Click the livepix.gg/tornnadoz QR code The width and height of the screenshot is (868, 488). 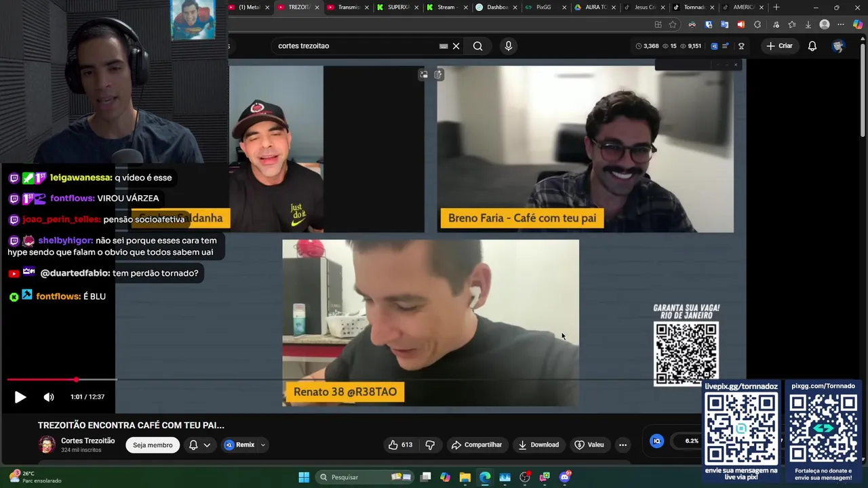coord(741,428)
